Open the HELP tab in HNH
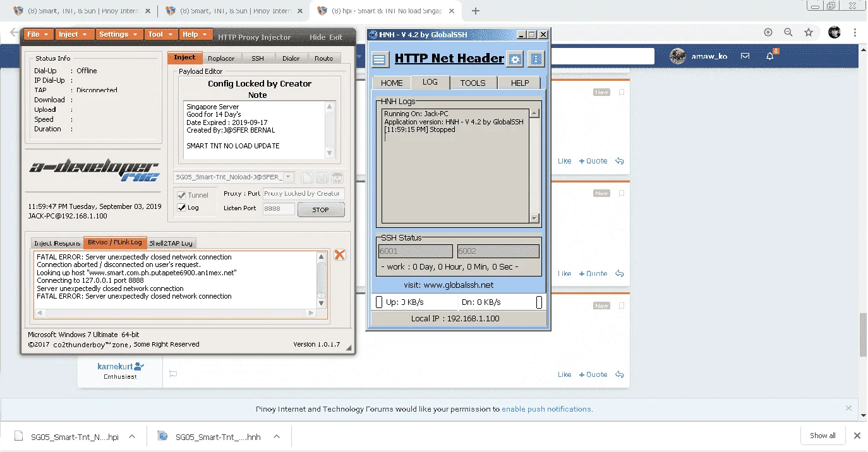Viewport: 868px width, 452px height. pos(519,83)
